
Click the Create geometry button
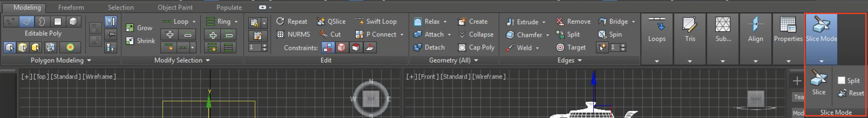click(x=472, y=22)
